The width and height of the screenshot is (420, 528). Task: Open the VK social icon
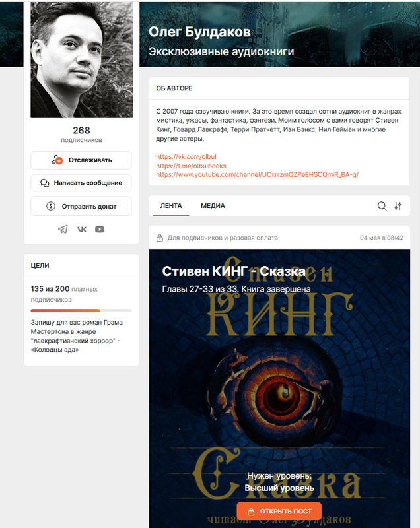(x=82, y=229)
